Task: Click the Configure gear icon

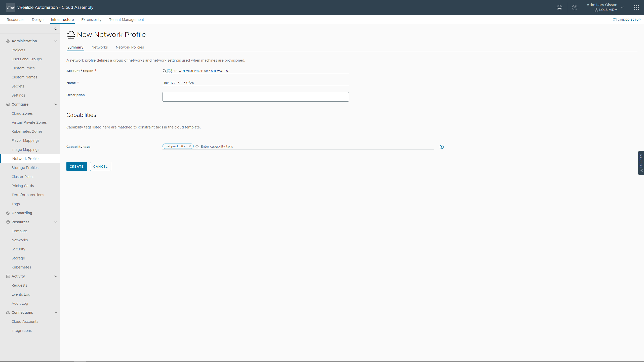Action: (x=8, y=104)
